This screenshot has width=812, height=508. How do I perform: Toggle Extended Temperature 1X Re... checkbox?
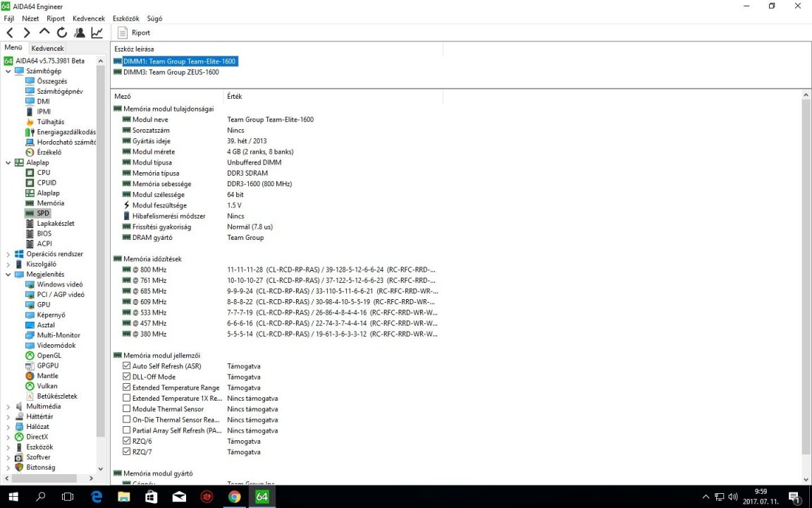click(x=126, y=398)
